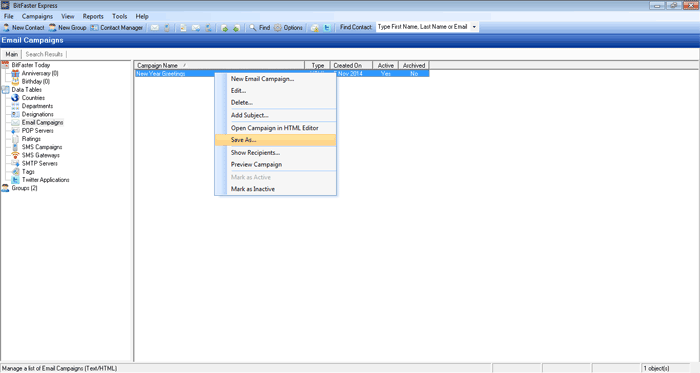Open the POP Servers tree item

(33, 131)
